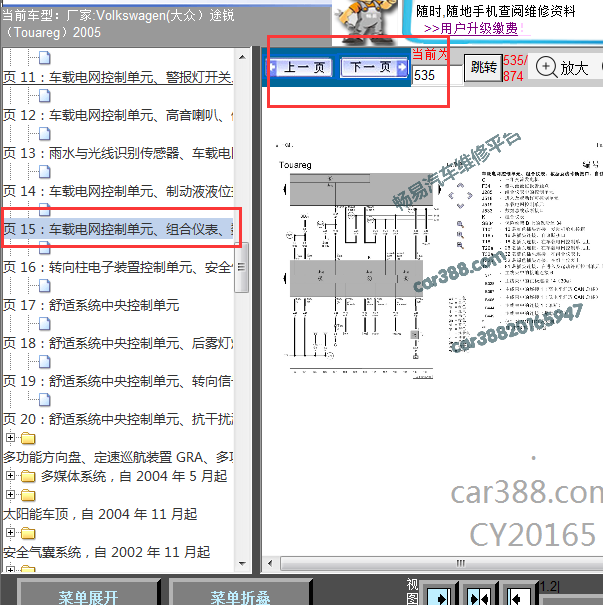Click bottom magnifier icon on diagram
Screen dimensions: 603x605
pyautogui.click(x=460, y=245)
